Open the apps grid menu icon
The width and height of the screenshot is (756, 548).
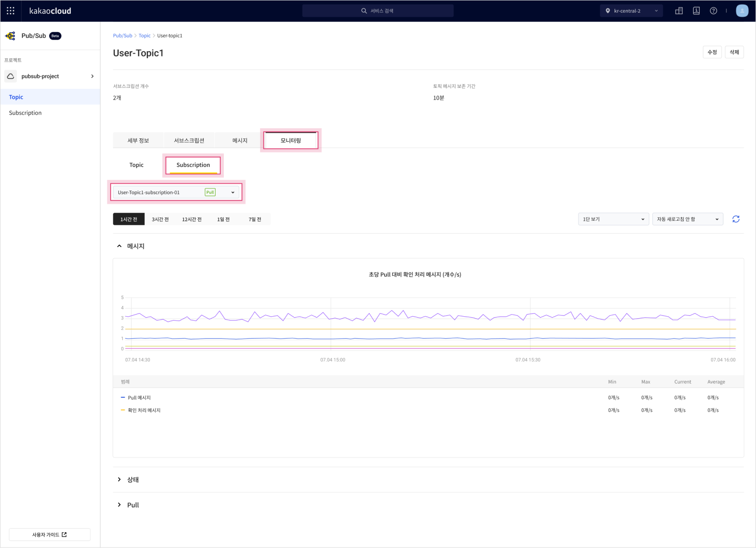10,10
